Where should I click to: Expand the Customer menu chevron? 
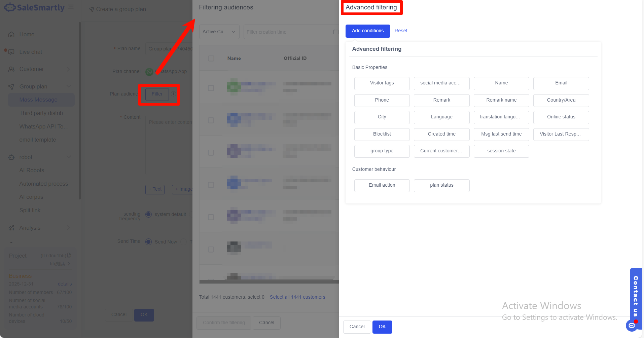[69, 69]
